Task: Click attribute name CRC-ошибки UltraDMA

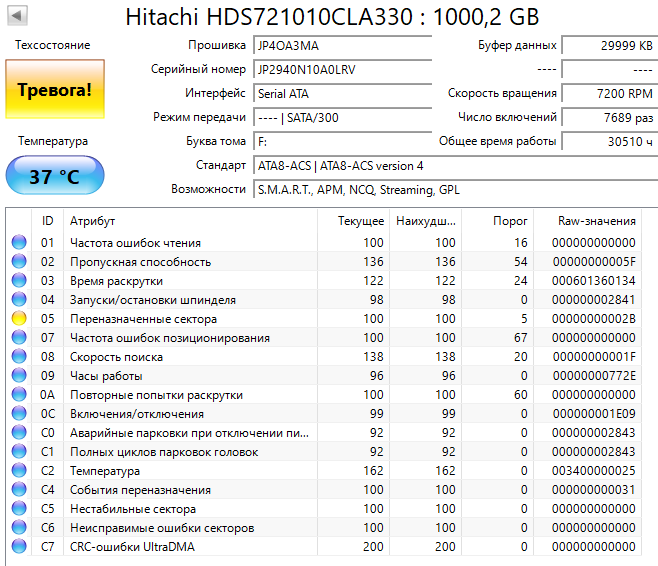Action: (132, 547)
